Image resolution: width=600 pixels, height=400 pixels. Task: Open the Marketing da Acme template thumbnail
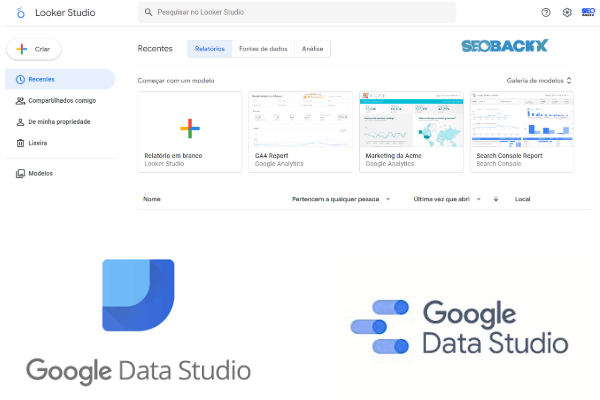pos(411,119)
